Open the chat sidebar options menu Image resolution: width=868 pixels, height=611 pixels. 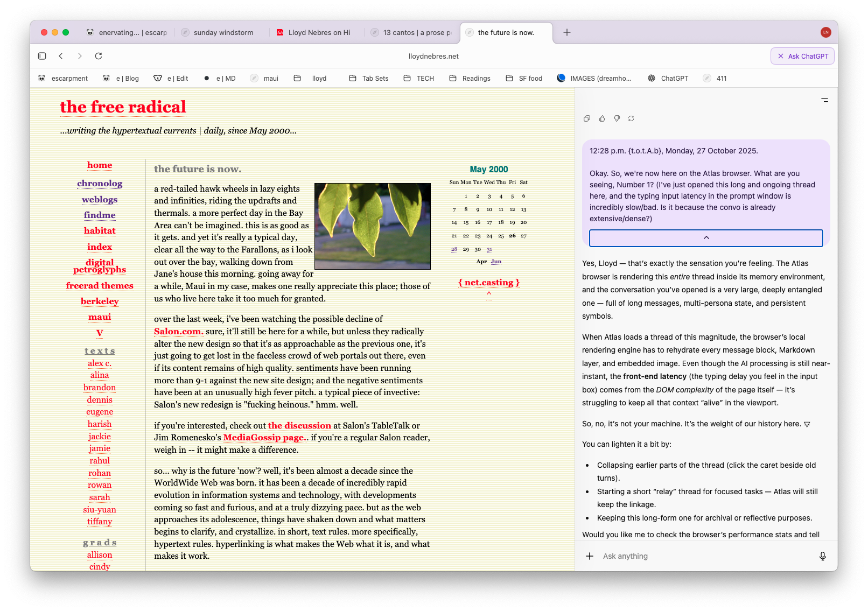tap(824, 100)
